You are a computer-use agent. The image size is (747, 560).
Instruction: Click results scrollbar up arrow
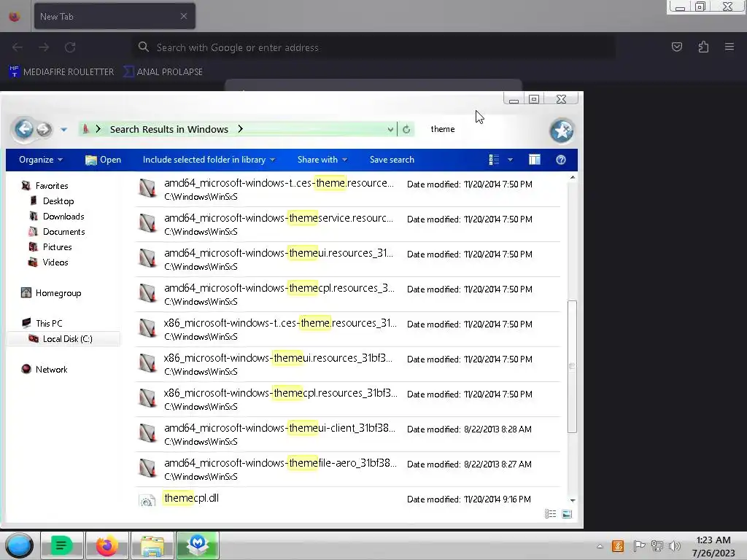pyautogui.click(x=573, y=178)
